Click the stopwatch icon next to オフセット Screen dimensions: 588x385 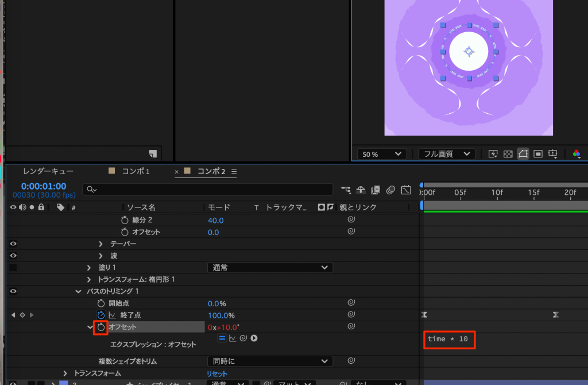point(101,327)
